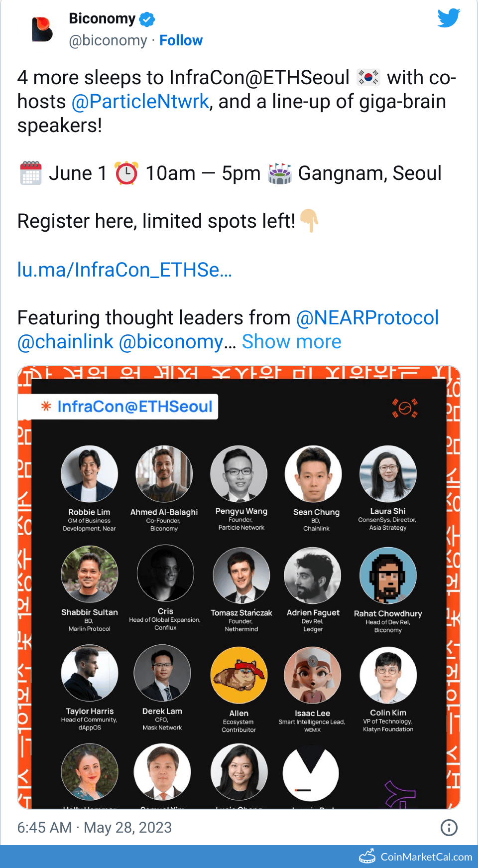478x868 pixels.
Task: Open the @NEARProtocol mention
Action: 367,318
